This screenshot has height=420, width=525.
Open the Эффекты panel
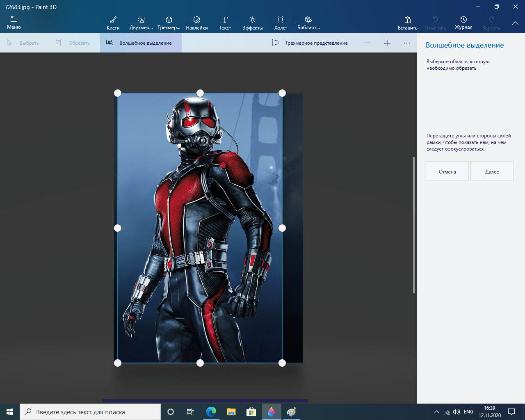tap(252, 23)
